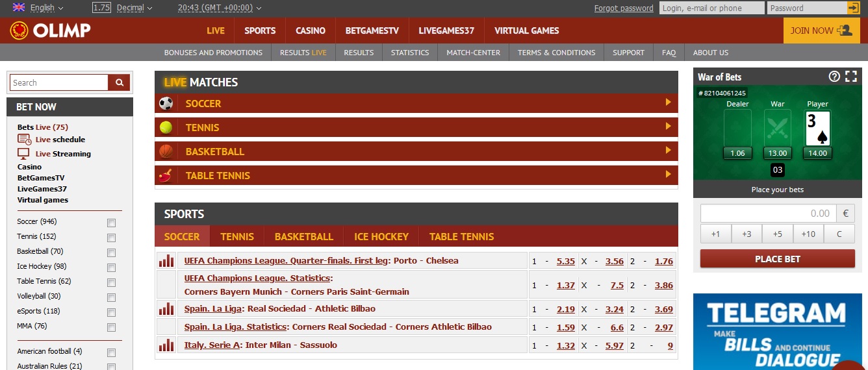868x370 pixels.
Task: Open statistics chart for Real Sociedad - Athletic Bilbao
Action: (x=166, y=308)
